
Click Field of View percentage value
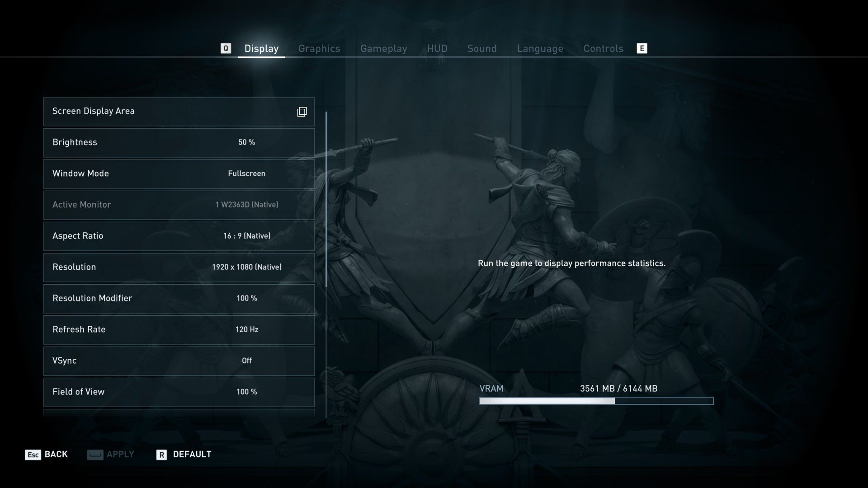point(246,391)
